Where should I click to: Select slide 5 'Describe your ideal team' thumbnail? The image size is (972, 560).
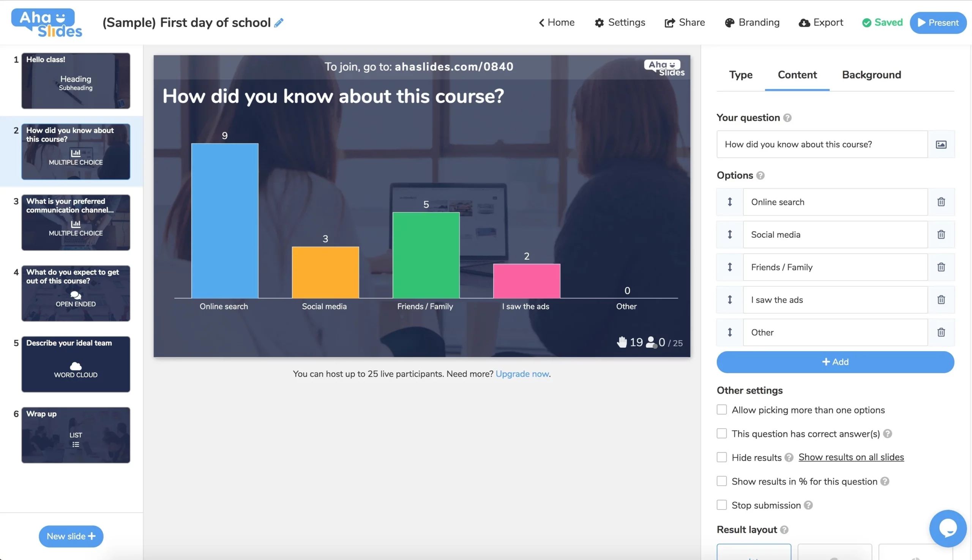coord(76,364)
